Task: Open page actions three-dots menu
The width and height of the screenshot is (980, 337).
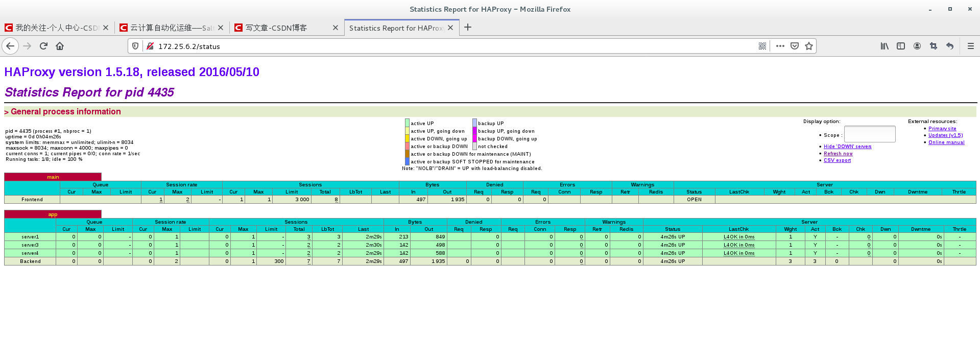Action: [780, 46]
